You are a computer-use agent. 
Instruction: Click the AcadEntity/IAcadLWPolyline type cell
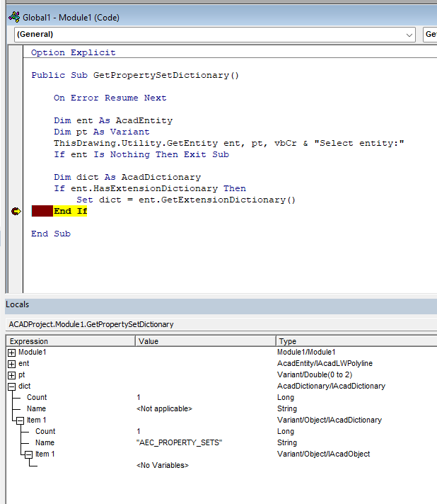[x=325, y=363]
